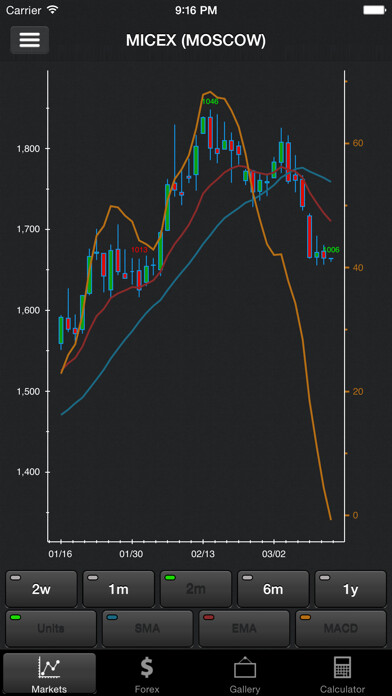Viewport: 392px width, 696px height.
Task: Switch to the Calculator tab
Action: pyautogui.click(x=342, y=674)
